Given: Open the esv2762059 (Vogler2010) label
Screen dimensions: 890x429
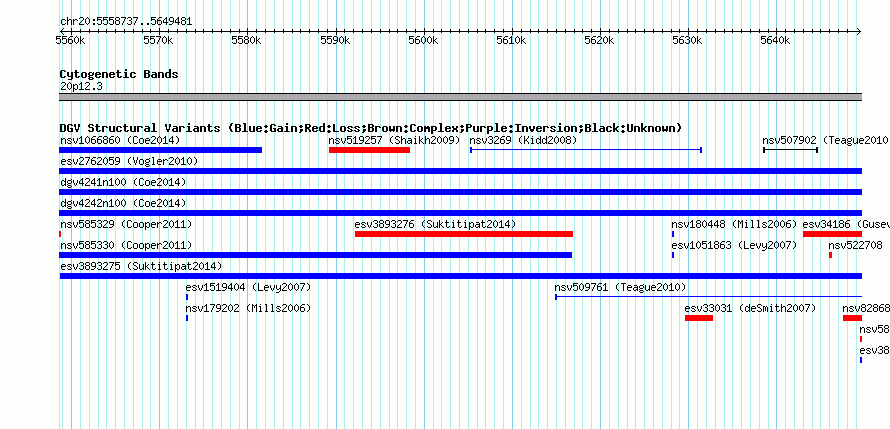Looking at the screenshot, I should [x=129, y=161].
